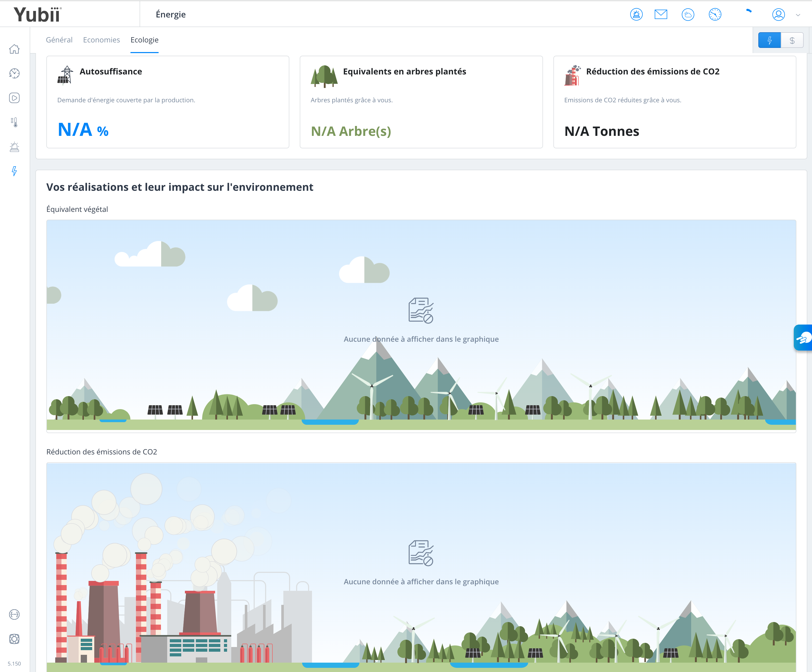Open the mail envelope icon

(x=661, y=15)
